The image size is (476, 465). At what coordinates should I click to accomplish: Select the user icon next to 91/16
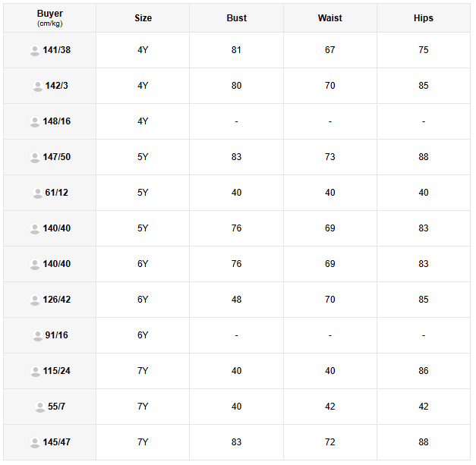tap(37, 336)
